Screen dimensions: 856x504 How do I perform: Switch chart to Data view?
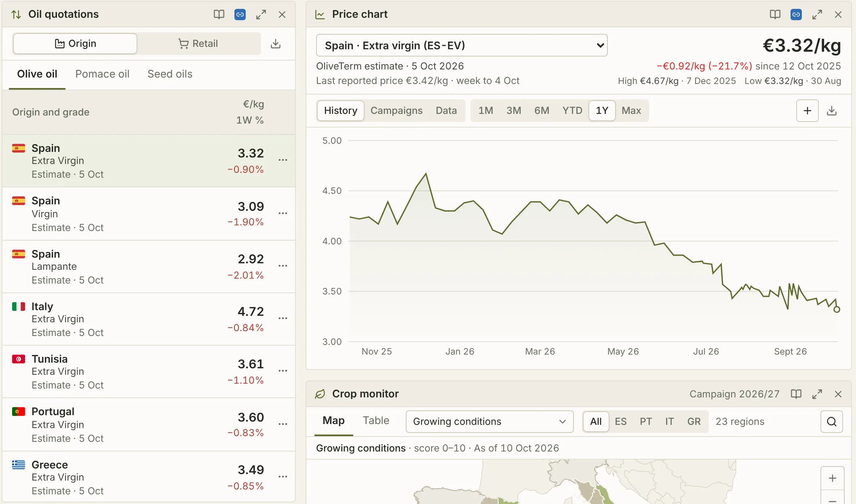pyautogui.click(x=446, y=111)
